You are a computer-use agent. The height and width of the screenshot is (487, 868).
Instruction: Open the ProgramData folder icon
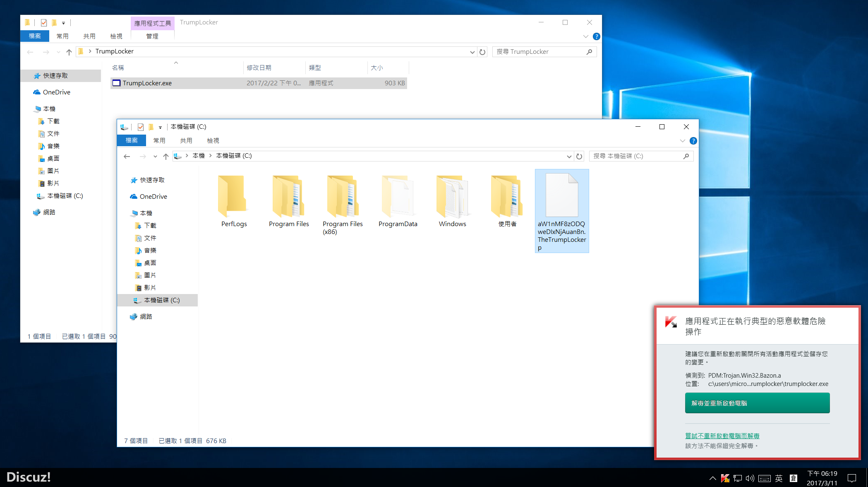(398, 196)
